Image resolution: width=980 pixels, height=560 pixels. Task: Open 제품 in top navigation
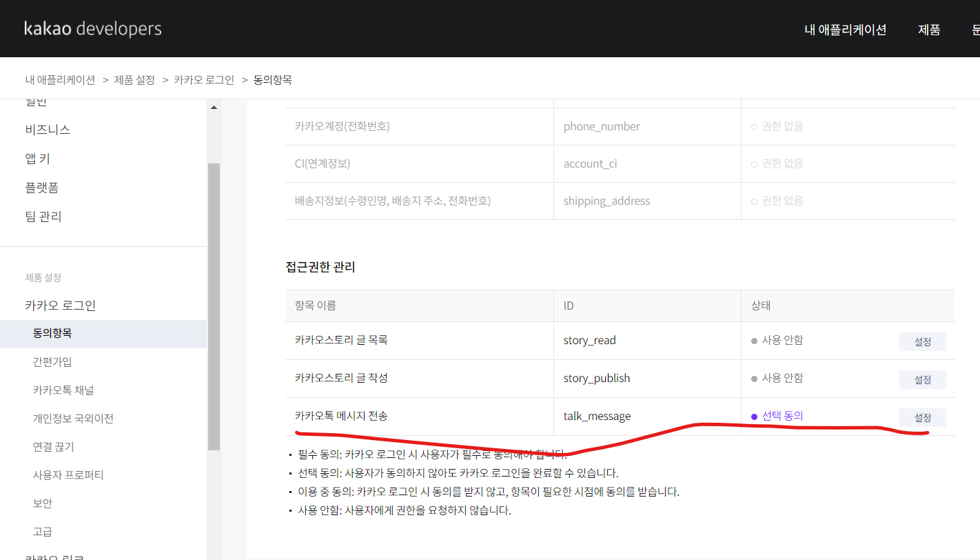pyautogui.click(x=929, y=30)
